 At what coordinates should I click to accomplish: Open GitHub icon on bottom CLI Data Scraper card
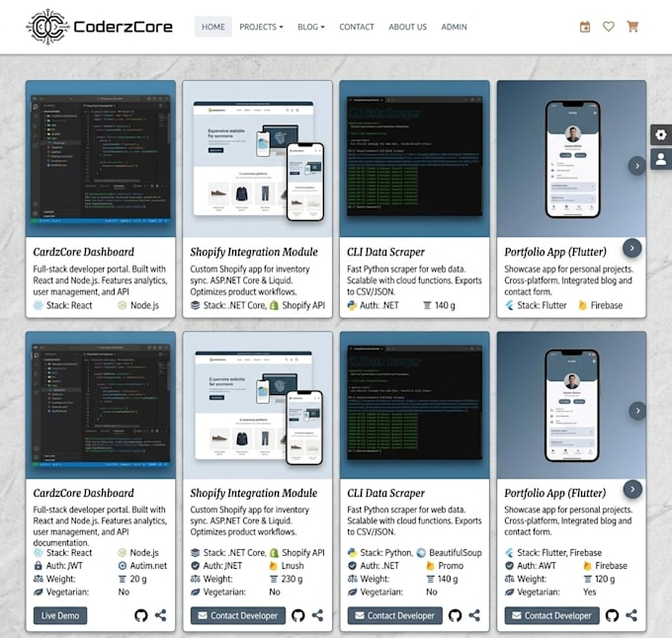point(455,615)
